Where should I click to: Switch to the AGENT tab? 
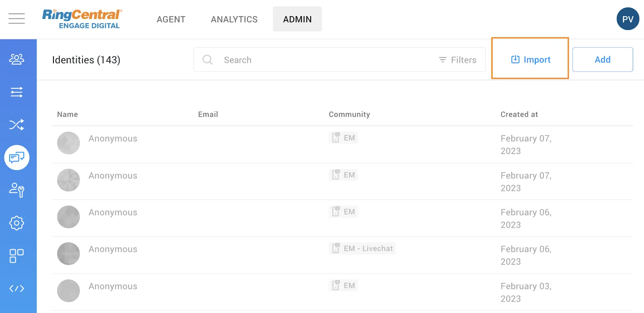point(171,19)
